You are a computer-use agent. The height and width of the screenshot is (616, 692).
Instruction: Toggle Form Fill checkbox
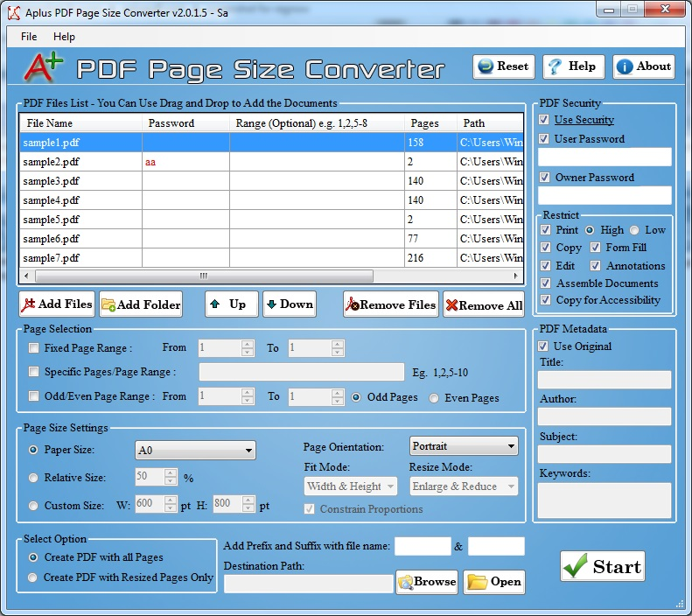596,247
